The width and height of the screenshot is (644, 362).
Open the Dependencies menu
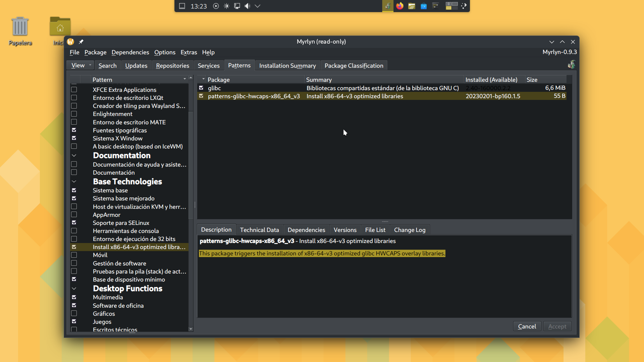(130, 52)
